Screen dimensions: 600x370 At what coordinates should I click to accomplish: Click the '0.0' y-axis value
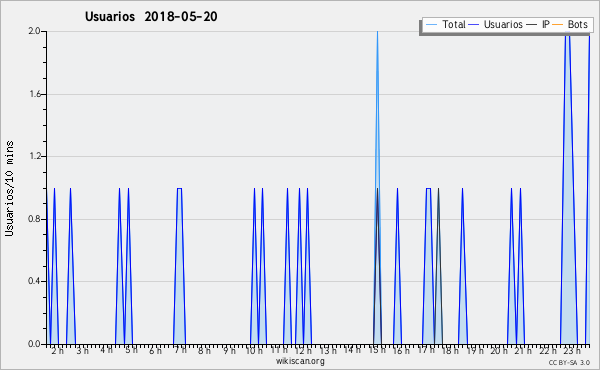(x=34, y=344)
